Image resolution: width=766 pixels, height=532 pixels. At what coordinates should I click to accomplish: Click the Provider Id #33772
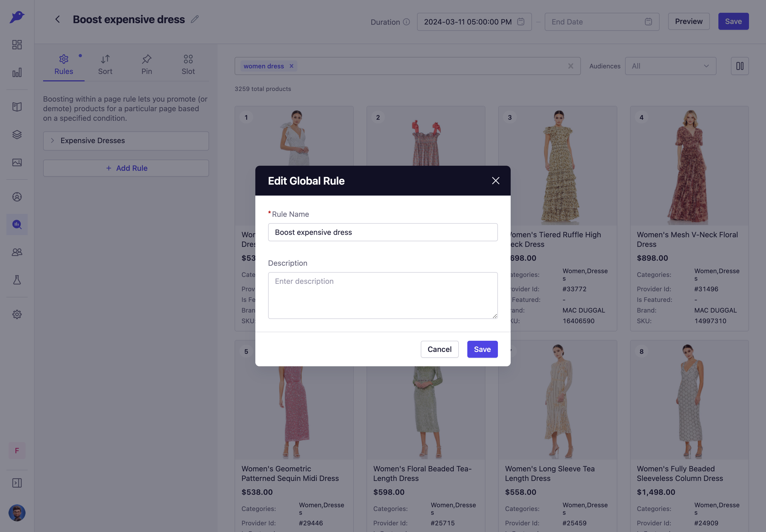[x=574, y=289]
